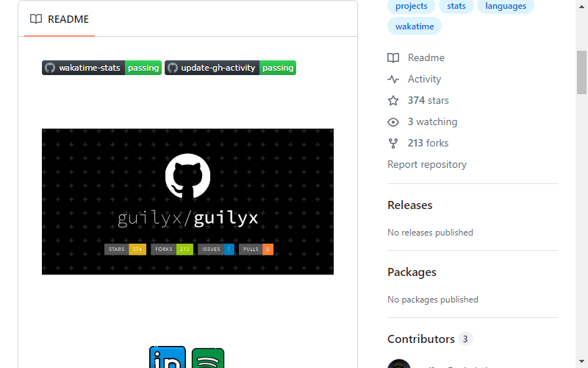Click the book icon beside Readme
Image resolution: width=588 pixels, height=368 pixels.
[x=393, y=58]
